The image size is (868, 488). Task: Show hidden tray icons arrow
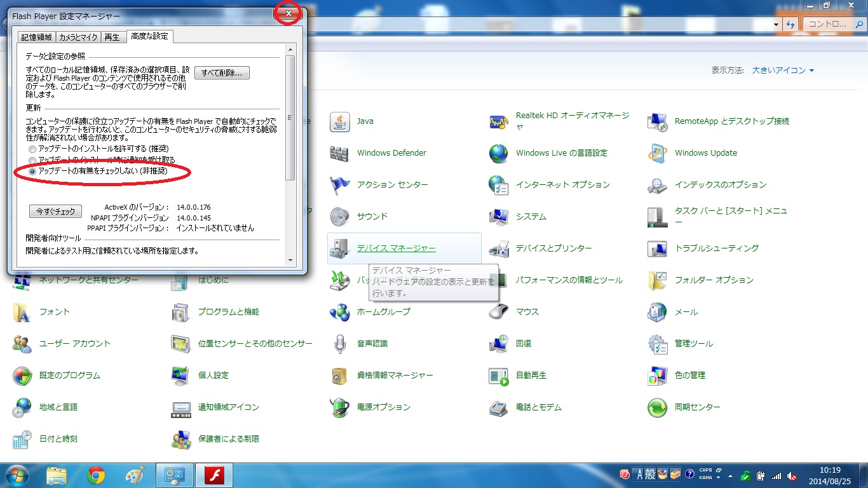pos(731,475)
